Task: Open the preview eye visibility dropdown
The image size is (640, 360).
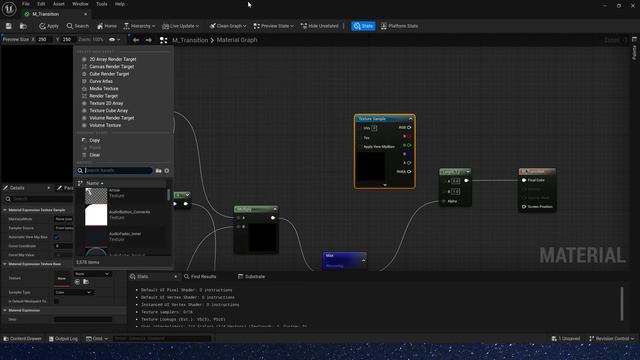Action: [114, 40]
